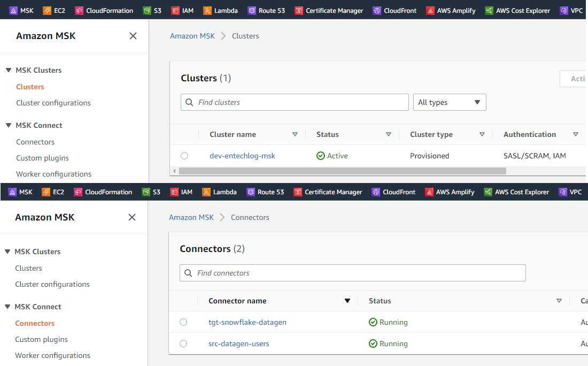Click the Provisioned cluster type cell

[429, 156]
